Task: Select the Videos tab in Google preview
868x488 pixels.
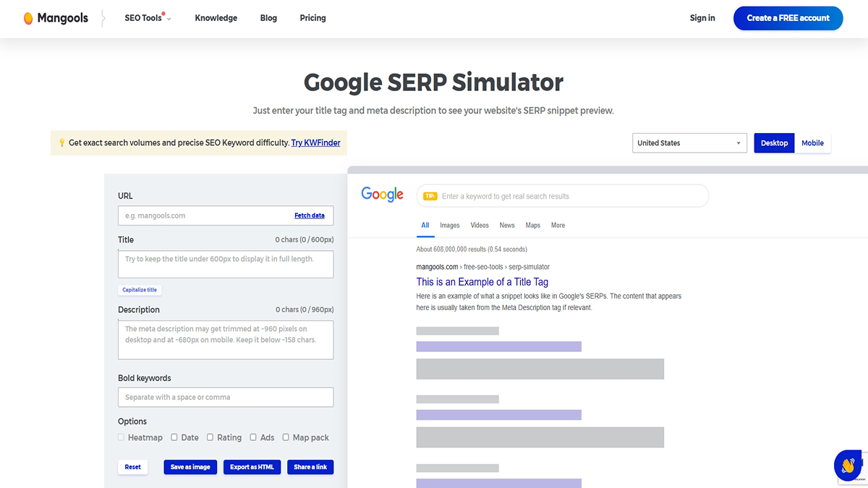Action: coord(480,226)
